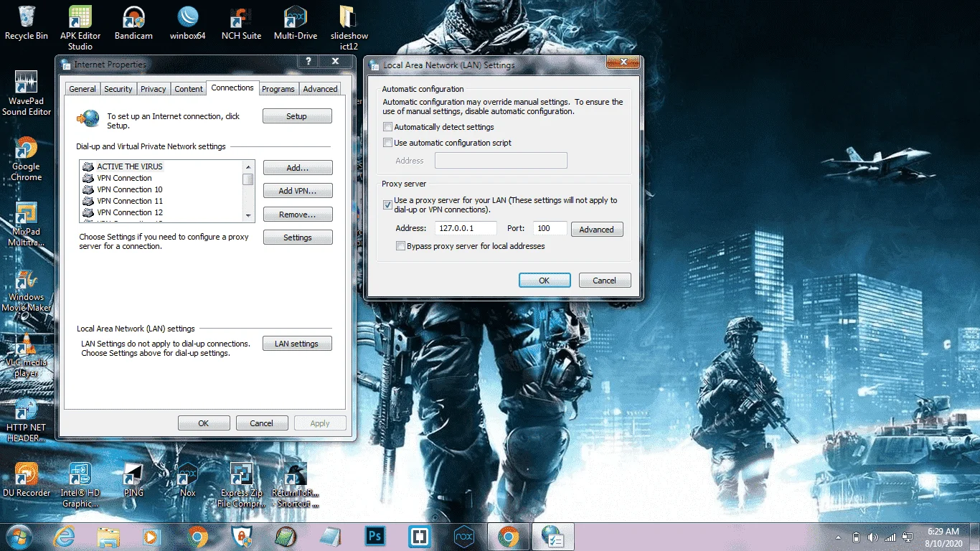Click the Setup button
This screenshot has height=551, width=980.
pos(297,116)
